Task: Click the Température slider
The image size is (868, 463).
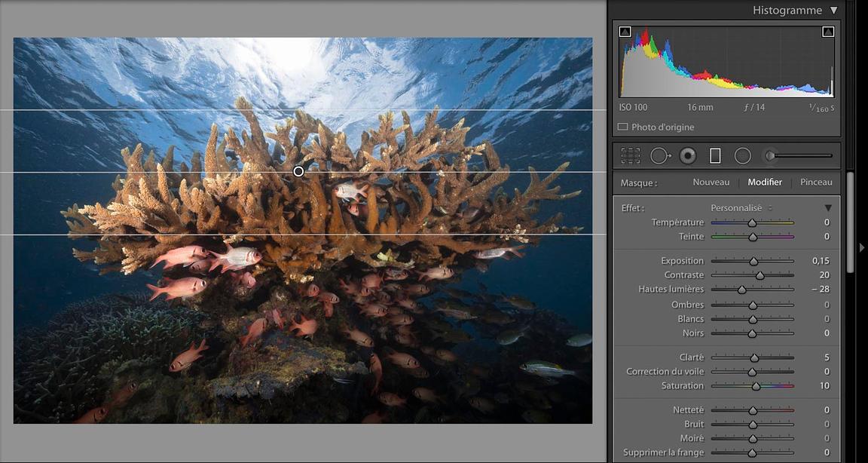Action: 752,222
